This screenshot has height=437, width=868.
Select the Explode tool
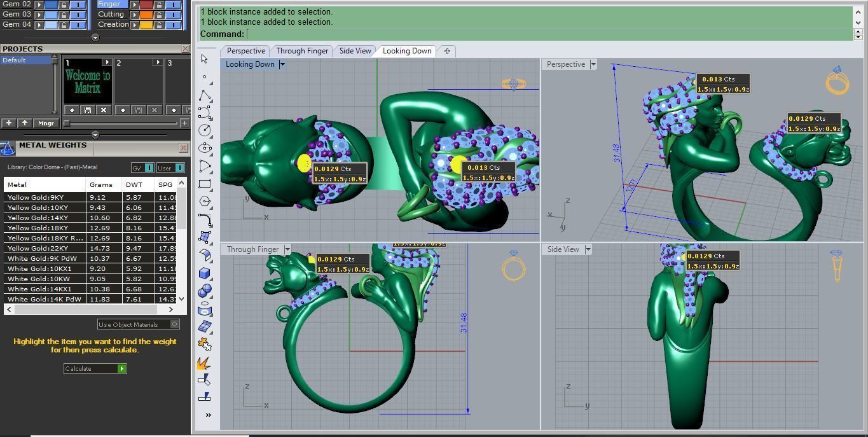click(x=205, y=363)
